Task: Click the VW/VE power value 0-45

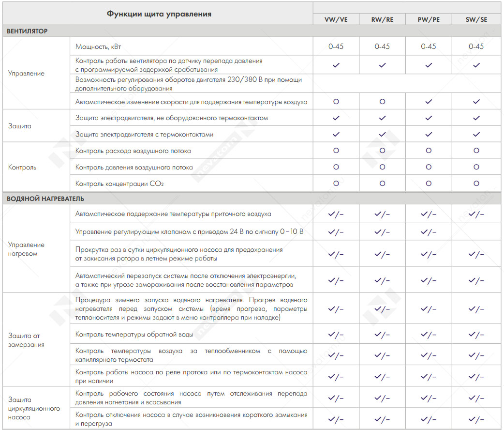Action: [x=336, y=46]
